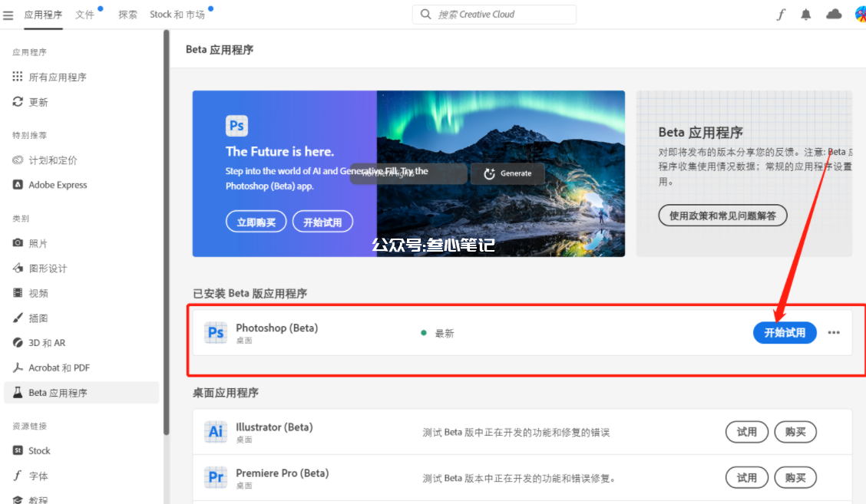Select the 视频 category
Viewport: 866px width, 504px height.
click(38, 293)
